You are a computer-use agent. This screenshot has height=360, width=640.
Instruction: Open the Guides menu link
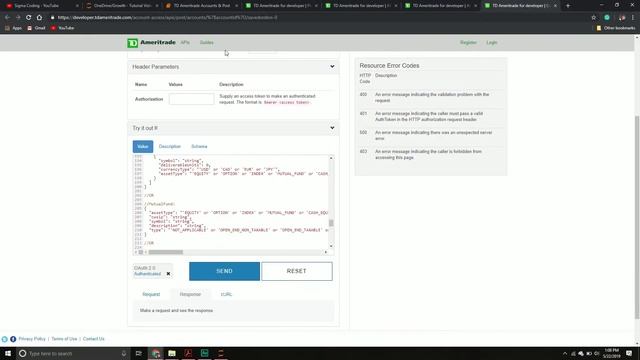(x=207, y=42)
